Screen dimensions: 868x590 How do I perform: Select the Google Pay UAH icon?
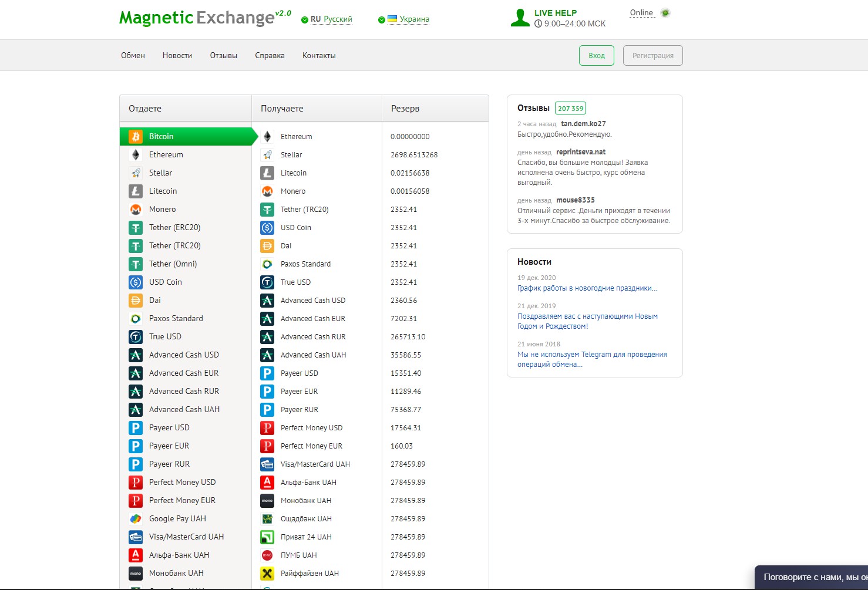pos(136,518)
